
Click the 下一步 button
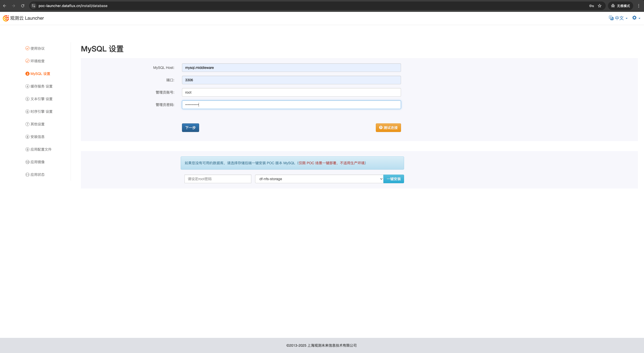point(191,128)
